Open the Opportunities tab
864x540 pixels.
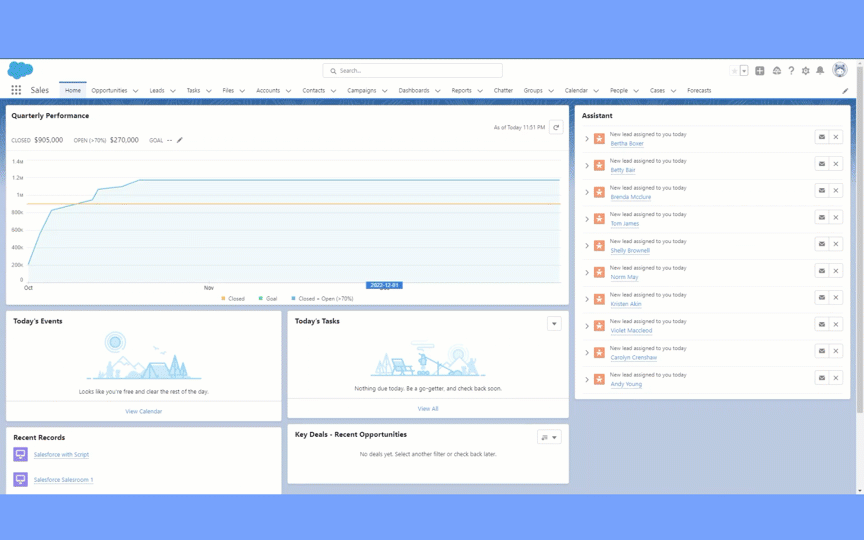(109, 90)
